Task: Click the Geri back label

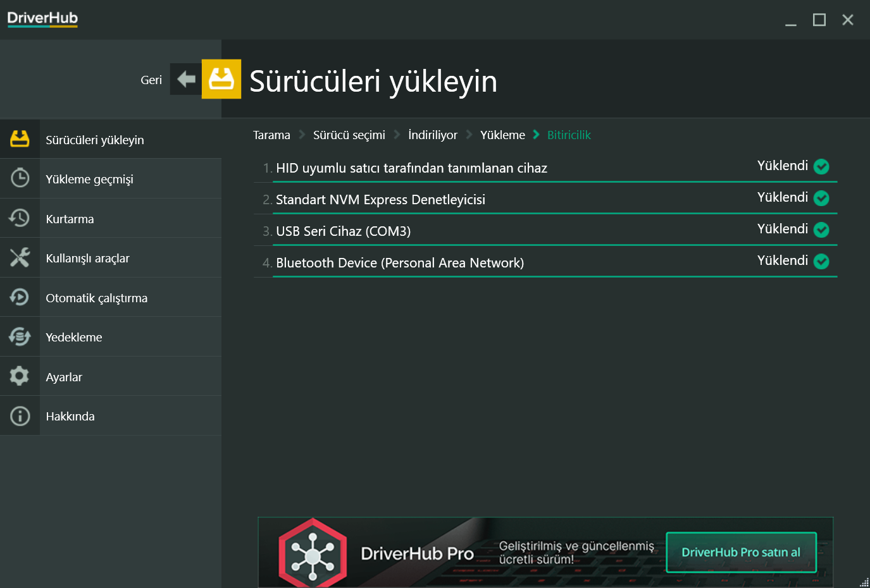Action: click(151, 80)
